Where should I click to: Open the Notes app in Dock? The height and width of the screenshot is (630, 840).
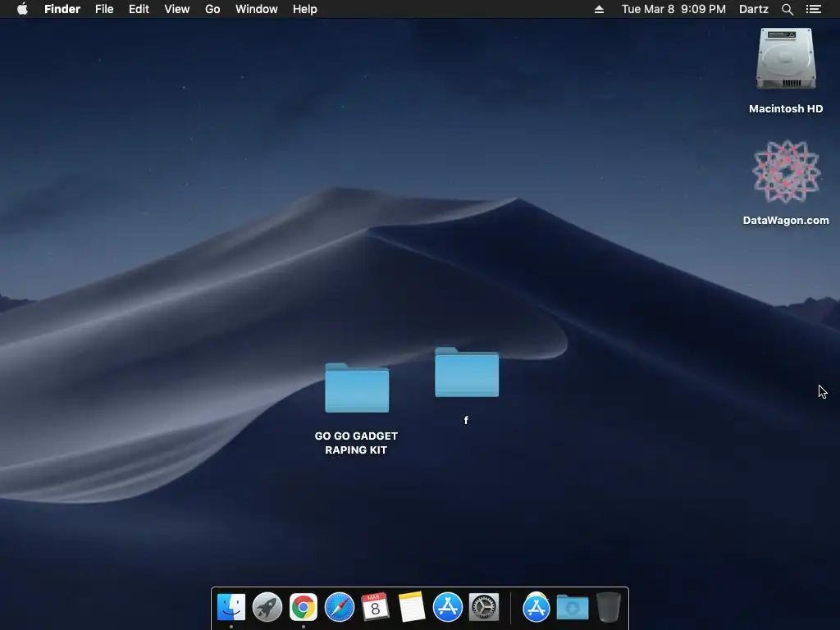pos(412,607)
